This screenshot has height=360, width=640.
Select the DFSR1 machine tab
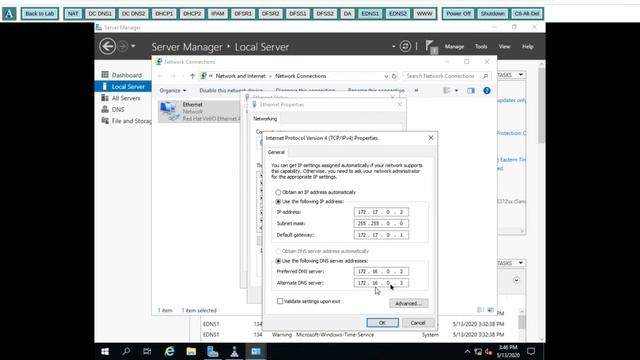[x=243, y=13]
